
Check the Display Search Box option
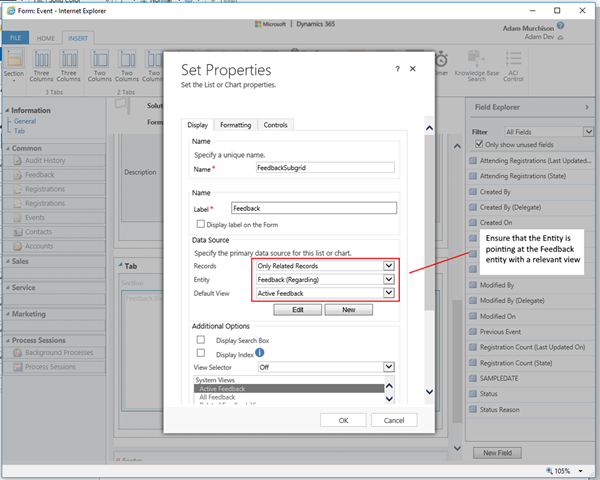[201, 339]
